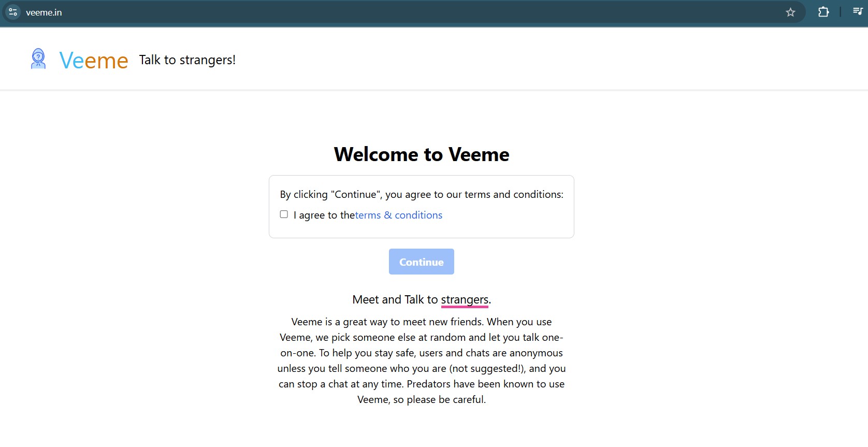Select the veeme.in address bar

(44, 12)
